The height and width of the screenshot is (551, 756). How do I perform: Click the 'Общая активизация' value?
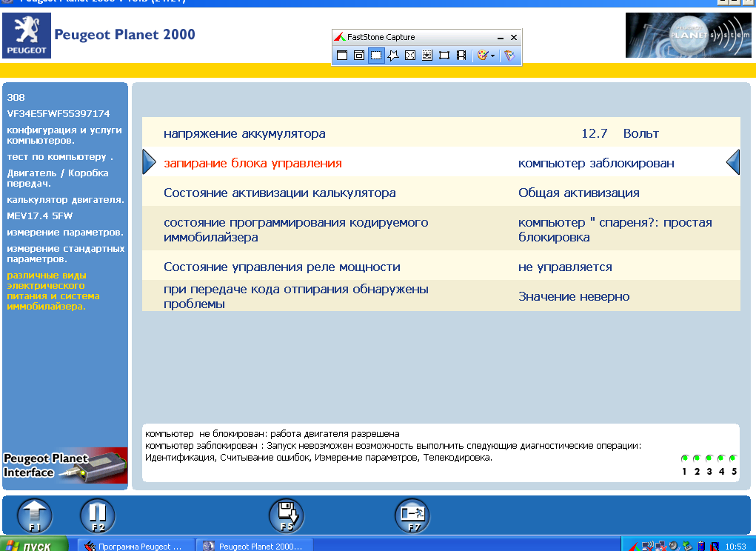tap(578, 193)
